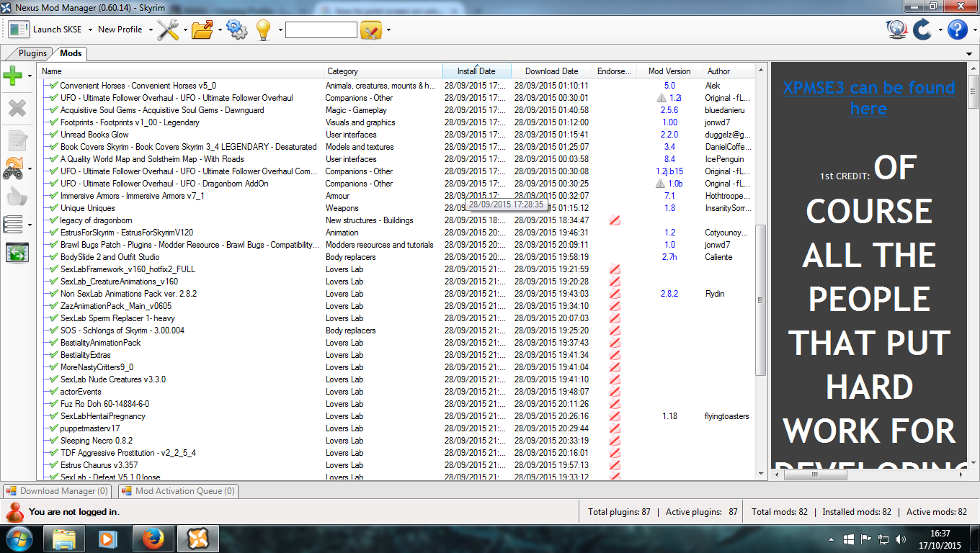This screenshot has height=553, width=980.
Task: Select the 'Sleeping Necro 0.8.2' mod row
Action: tap(396, 441)
